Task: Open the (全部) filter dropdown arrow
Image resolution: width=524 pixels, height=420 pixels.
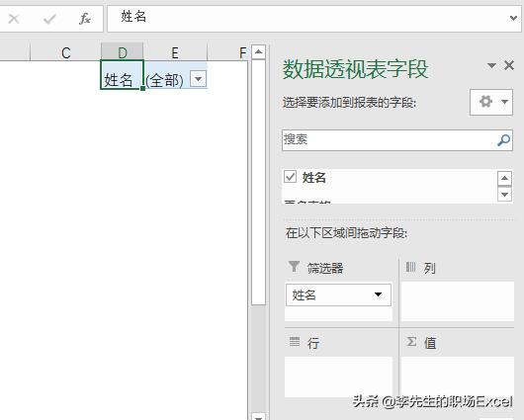Action: click(x=198, y=79)
